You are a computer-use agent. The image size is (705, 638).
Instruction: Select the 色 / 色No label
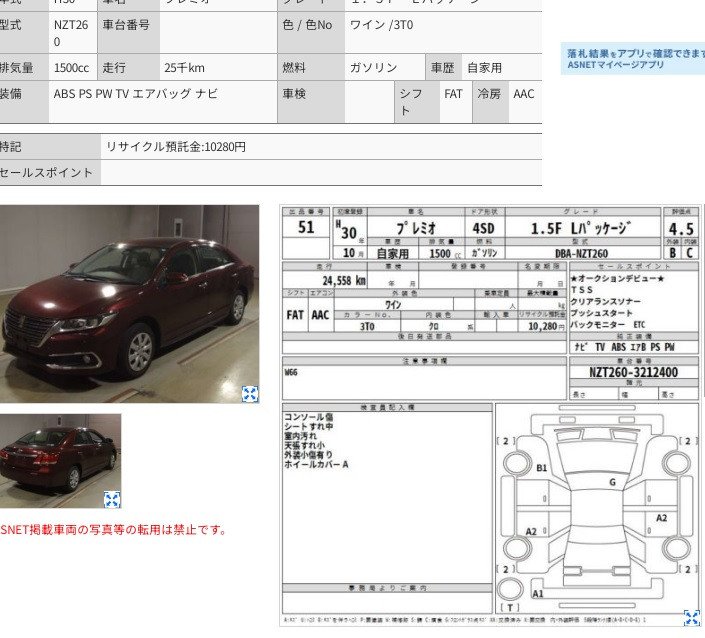point(308,25)
